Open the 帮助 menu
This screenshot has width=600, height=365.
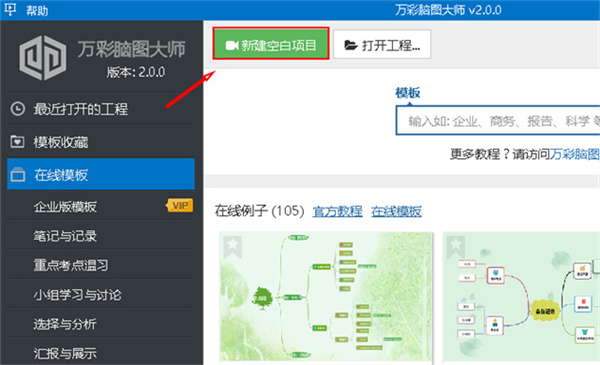37,10
